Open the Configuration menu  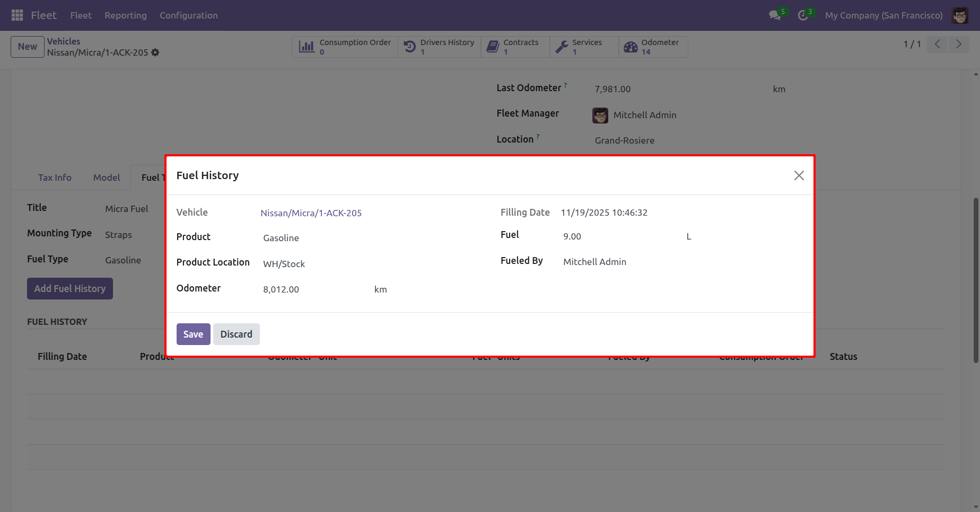189,15
